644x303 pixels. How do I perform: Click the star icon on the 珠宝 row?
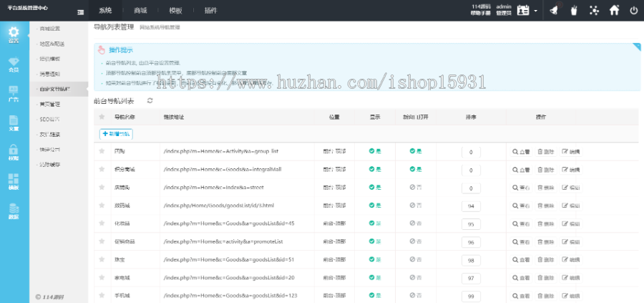point(102,259)
